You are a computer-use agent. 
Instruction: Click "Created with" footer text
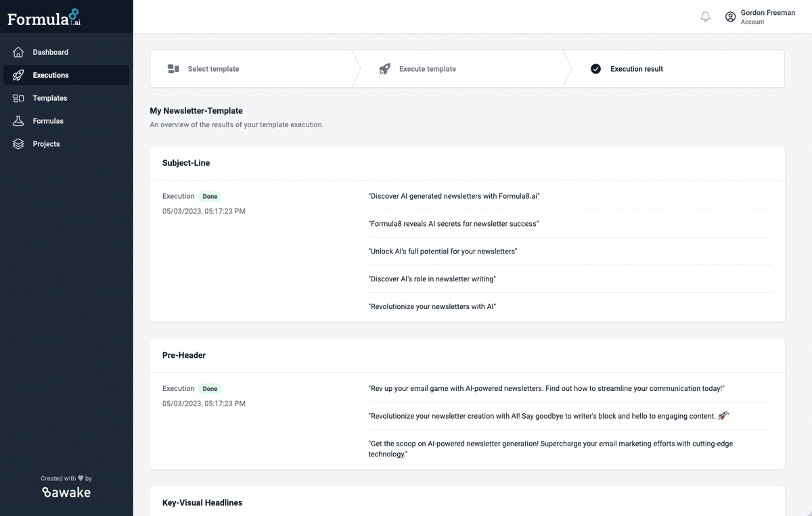tap(66, 478)
